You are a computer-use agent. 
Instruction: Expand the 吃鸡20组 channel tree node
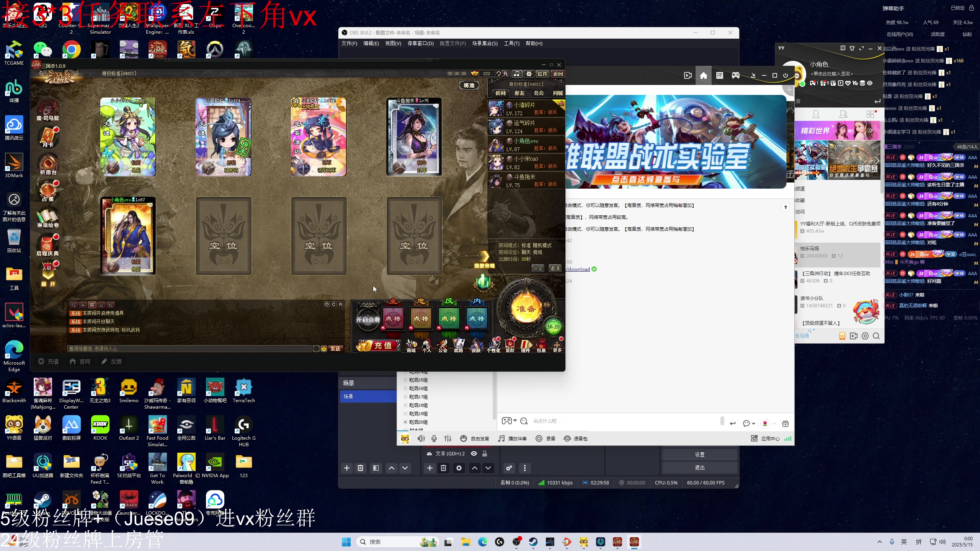(405, 422)
